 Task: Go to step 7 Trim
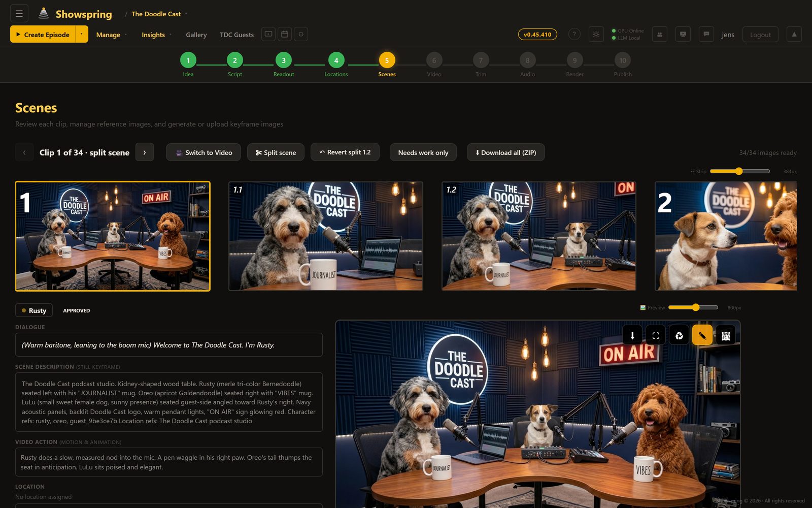481,60
